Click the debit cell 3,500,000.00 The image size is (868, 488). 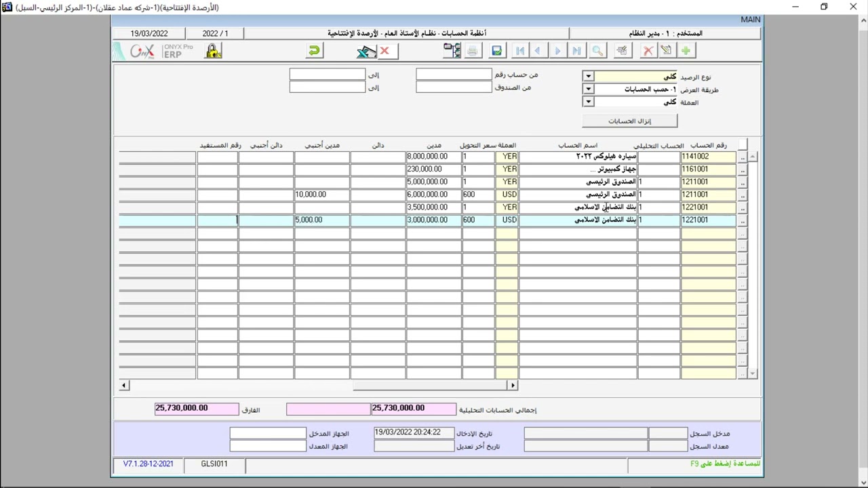pyautogui.click(x=434, y=207)
